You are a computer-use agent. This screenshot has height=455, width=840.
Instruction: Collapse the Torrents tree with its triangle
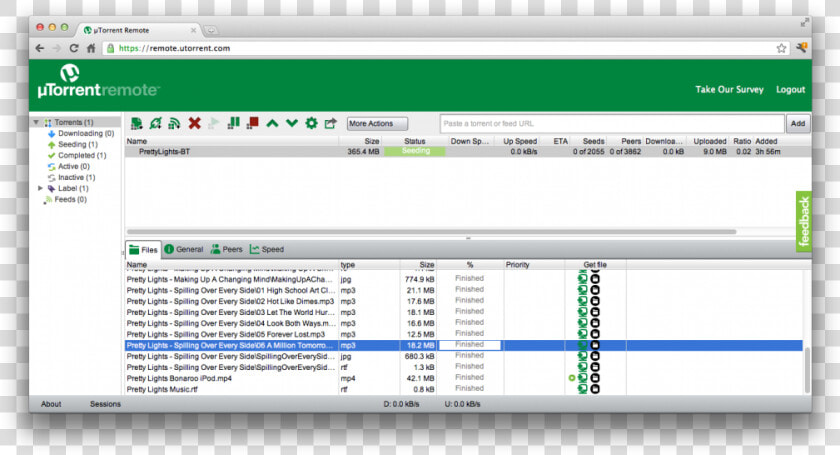click(36, 122)
